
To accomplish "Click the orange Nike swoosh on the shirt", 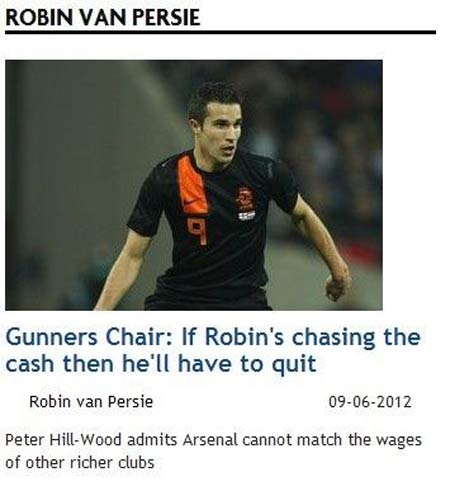I will coord(190,201).
